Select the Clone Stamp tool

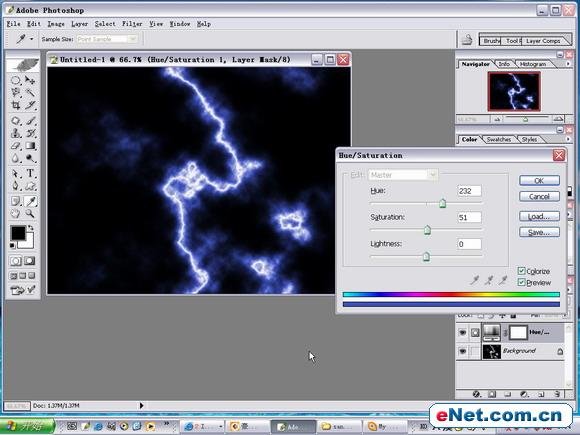16,133
